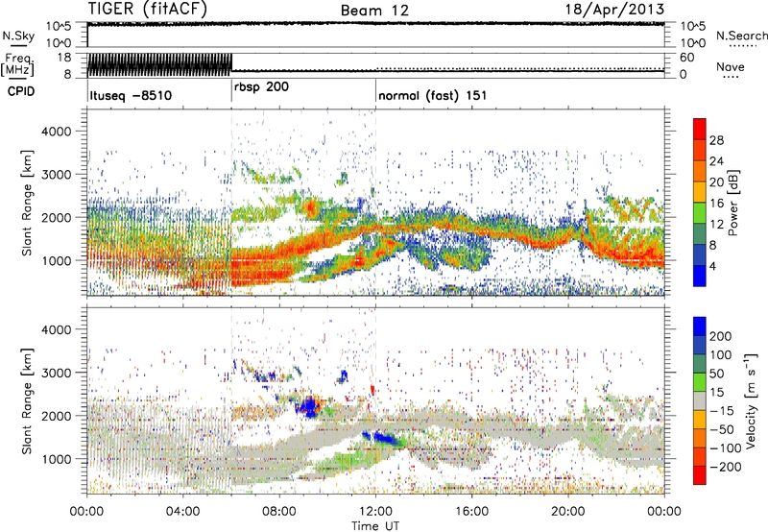Select the 'ltuseq -8510' CPID entry

tap(131, 95)
